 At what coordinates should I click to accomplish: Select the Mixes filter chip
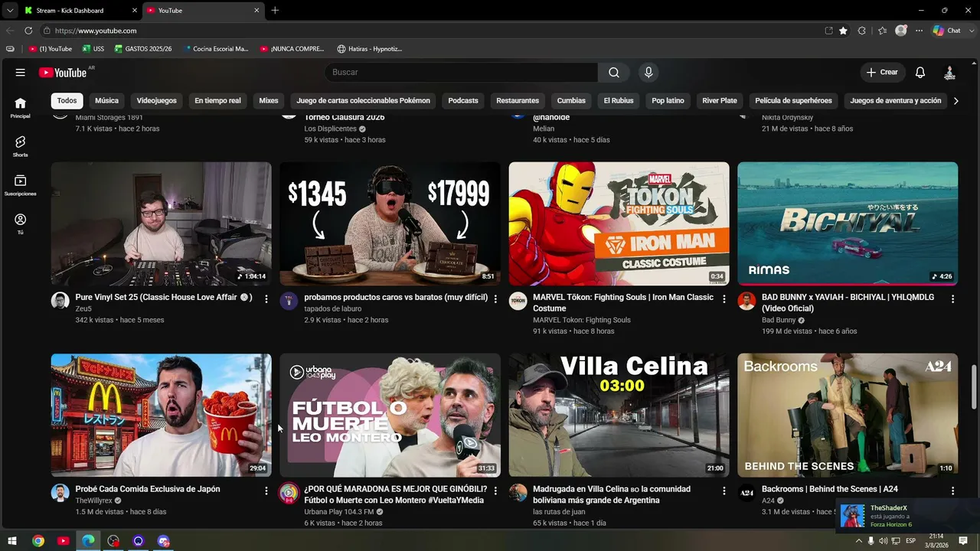point(269,101)
